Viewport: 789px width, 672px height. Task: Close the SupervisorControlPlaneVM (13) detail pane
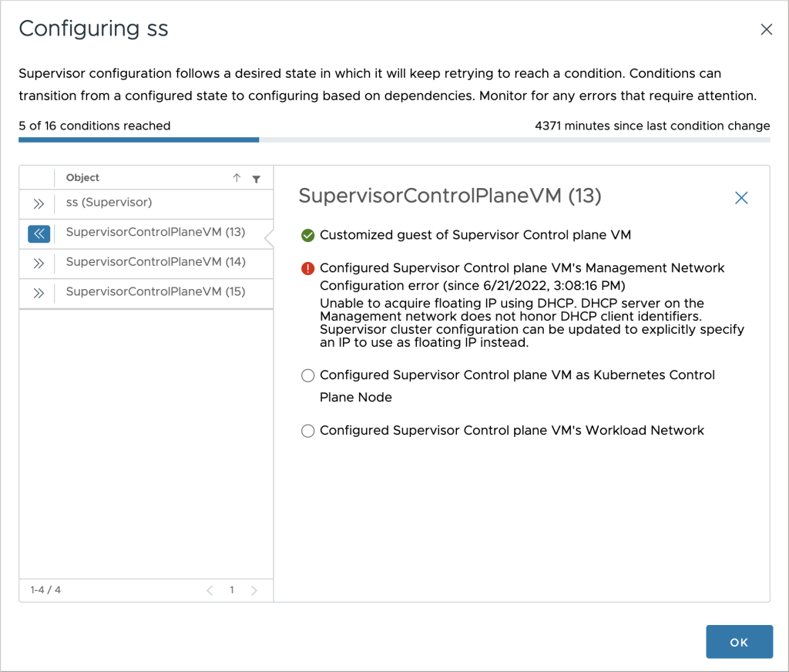click(741, 198)
